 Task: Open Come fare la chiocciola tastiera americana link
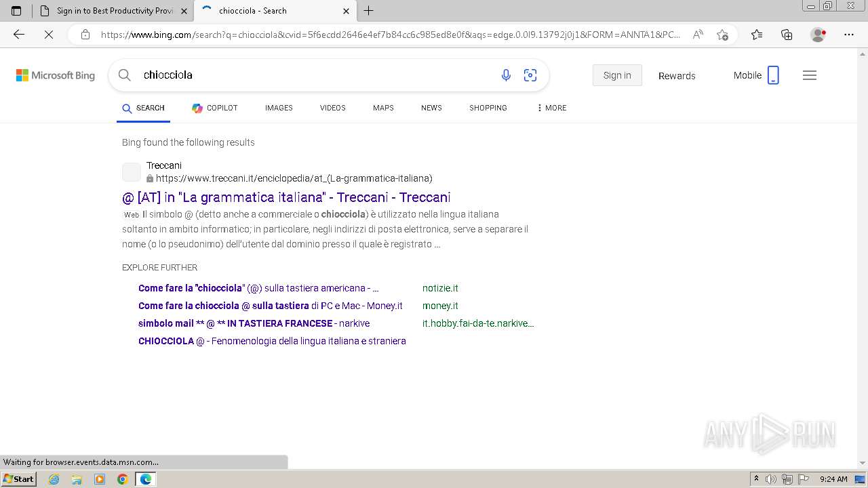click(x=258, y=288)
